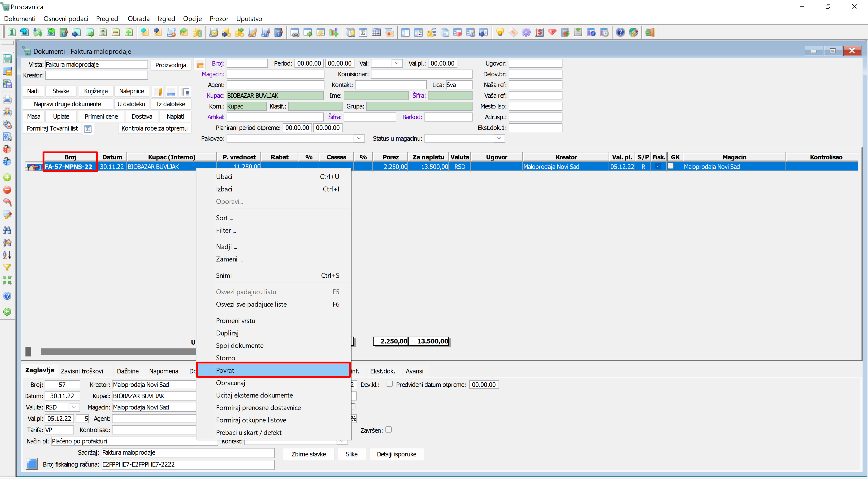The height and width of the screenshot is (479, 868).
Task: Click the binoculars find icon in sidebar
Action: click(7, 230)
